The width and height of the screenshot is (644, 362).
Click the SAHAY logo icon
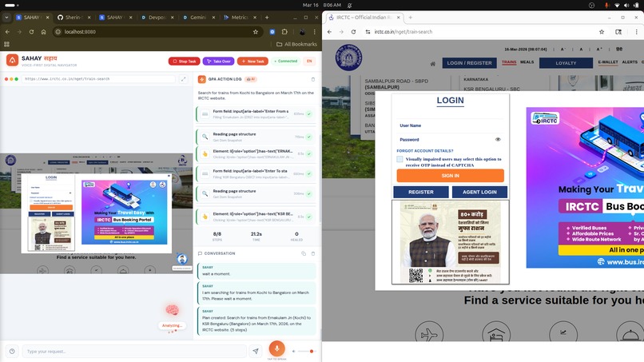point(12,61)
